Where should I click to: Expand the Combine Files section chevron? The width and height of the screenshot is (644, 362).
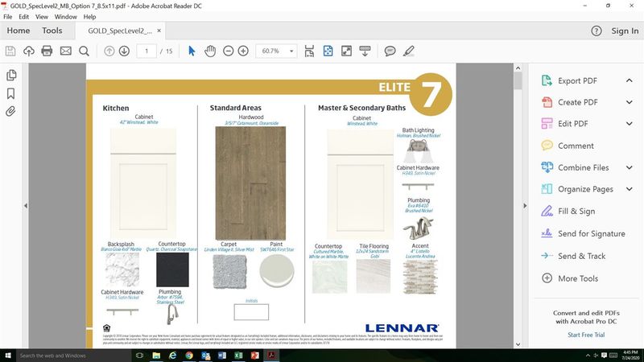tap(630, 167)
